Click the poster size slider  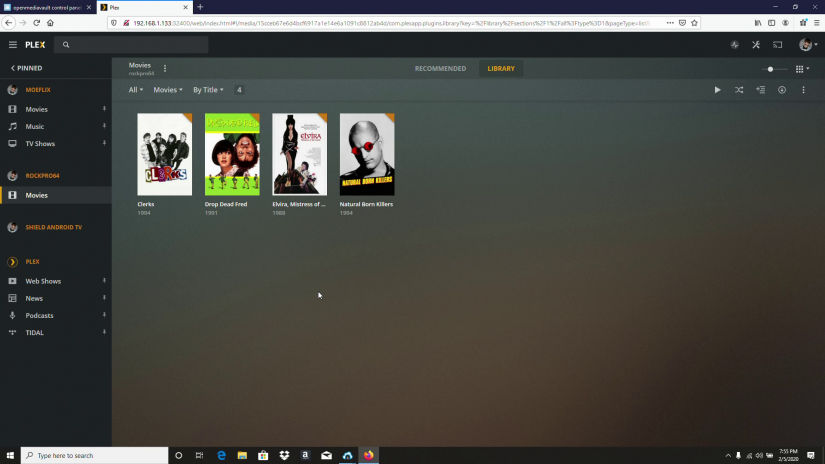[x=774, y=69]
